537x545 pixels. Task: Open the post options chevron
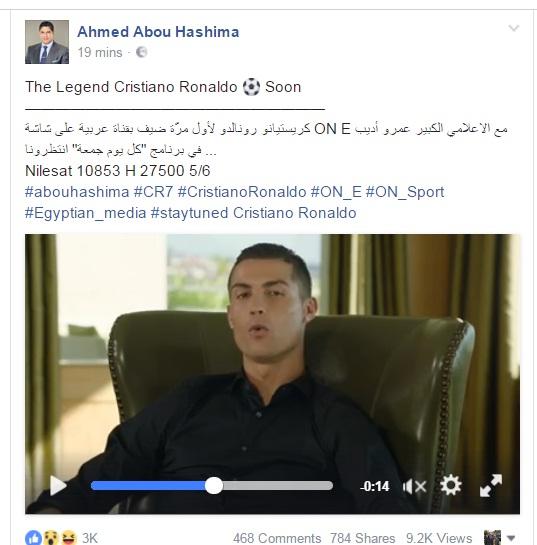(513, 28)
